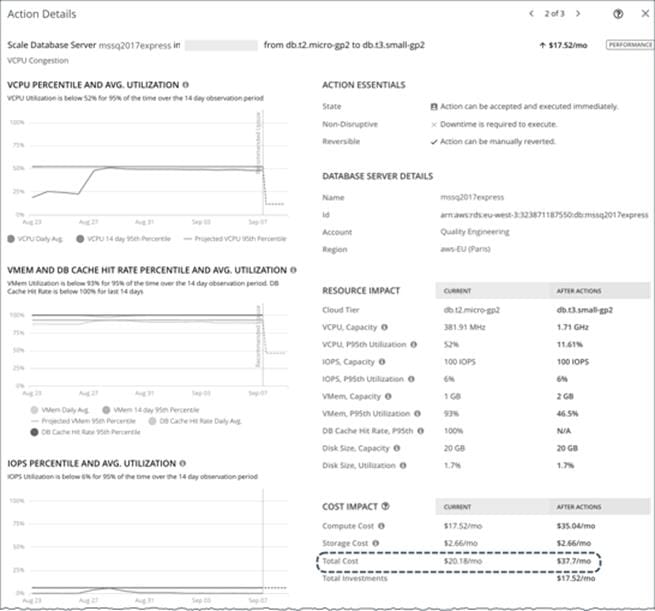
Task: Open info icon next to VCPU, P95th Utilization
Action: tap(414, 345)
